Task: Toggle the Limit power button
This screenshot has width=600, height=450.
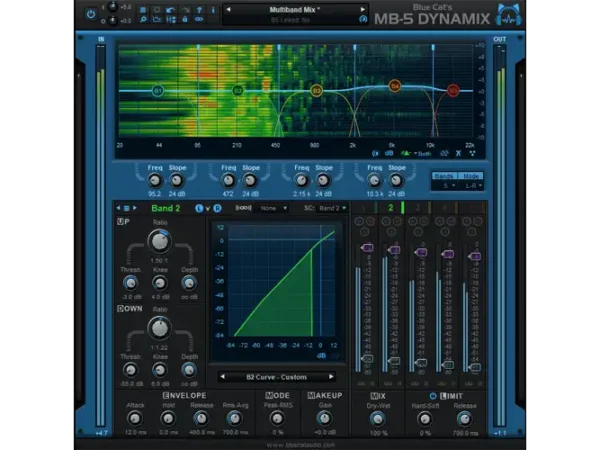Action: click(433, 396)
